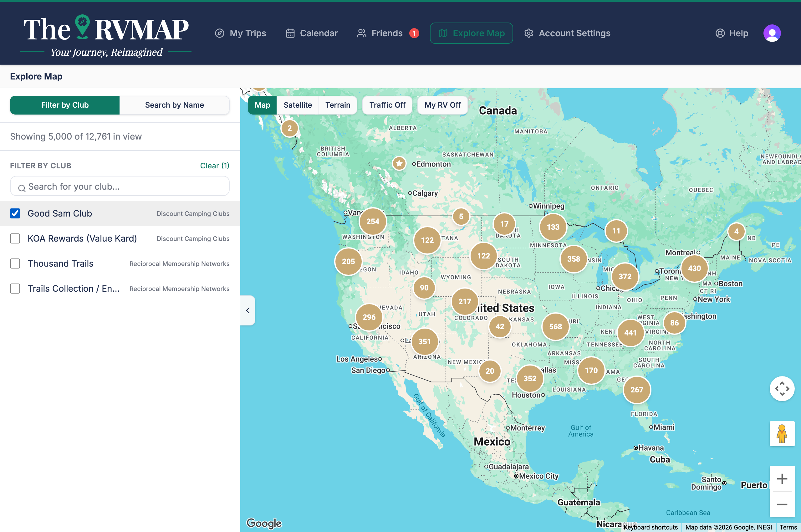Click the Showing 5,000 of 12,761 text
The image size is (801, 532).
tap(76, 136)
